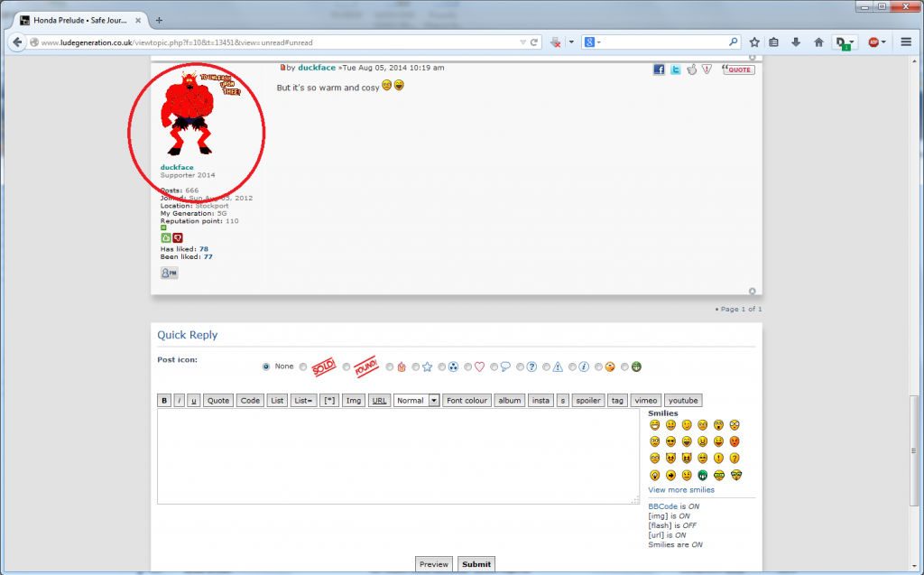Viewport: 924px width, 575px height.
Task: Click the URL BBCode button
Action: [380, 401]
